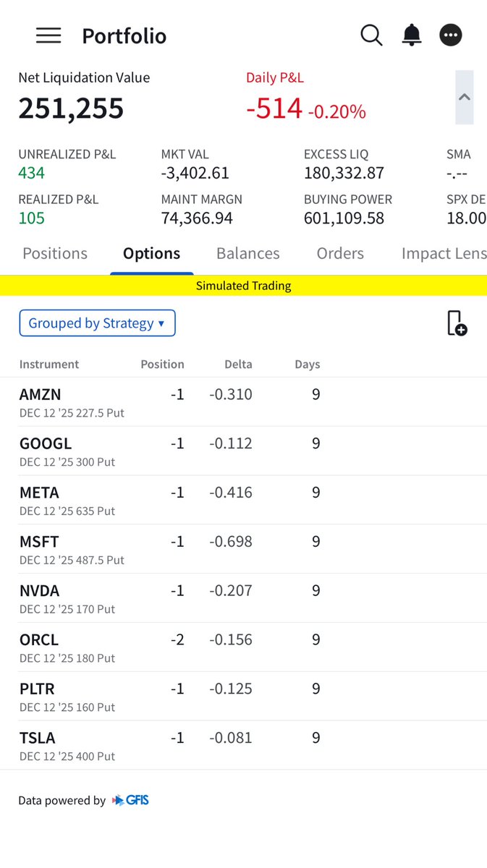Open the AMZN 227.5 Put position
This screenshot has width=487, height=868.
(243, 402)
